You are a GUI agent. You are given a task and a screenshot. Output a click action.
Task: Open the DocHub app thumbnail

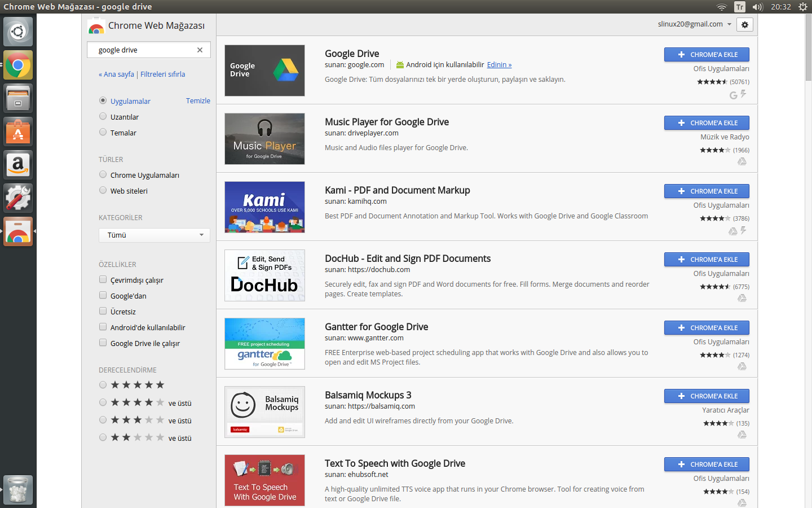pos(264,275)
